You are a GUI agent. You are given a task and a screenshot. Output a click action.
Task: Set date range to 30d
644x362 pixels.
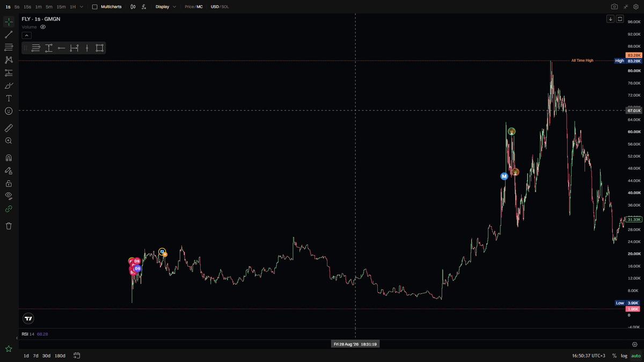click(x=47, y=356)
